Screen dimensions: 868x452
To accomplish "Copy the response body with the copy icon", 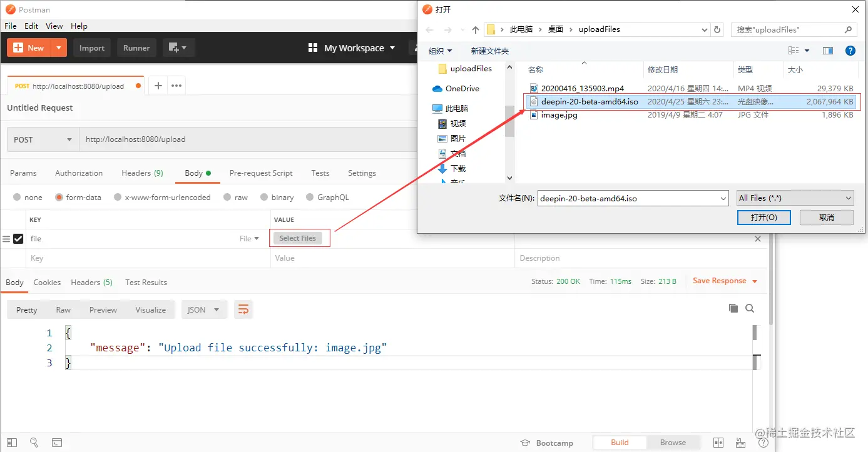I will 733,308.
